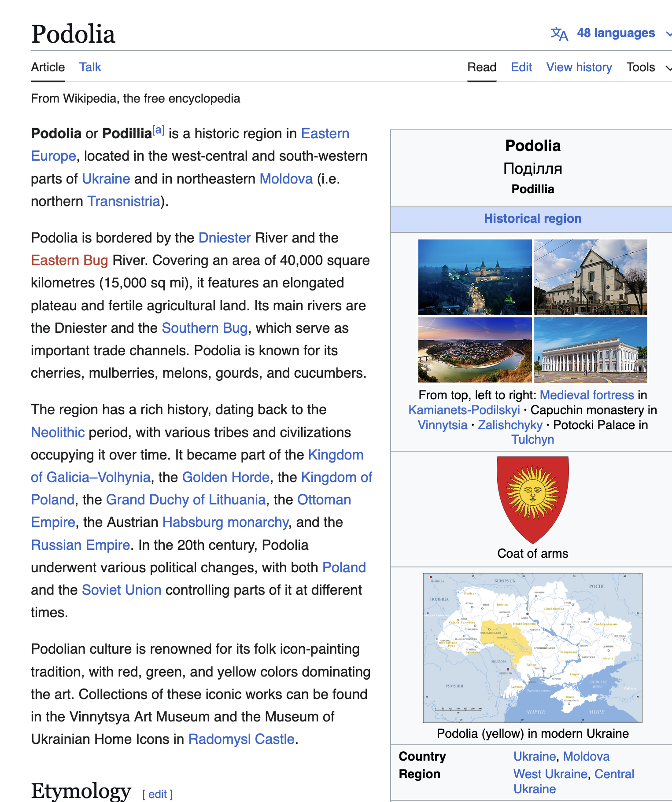Expand the 48 languages dropdown
This screenshot has width=672, height=802.
(x=616, y=33)
